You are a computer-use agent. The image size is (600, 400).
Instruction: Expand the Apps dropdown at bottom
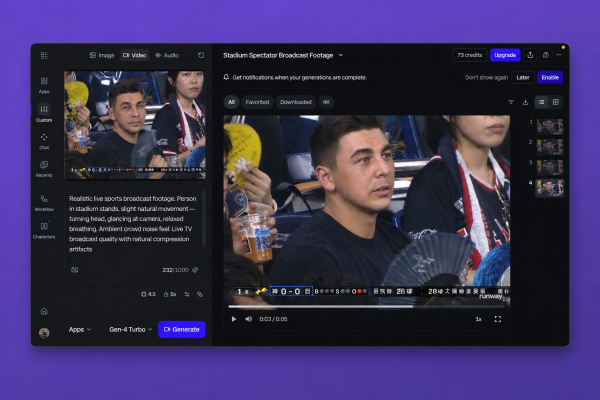pos(80,330)
